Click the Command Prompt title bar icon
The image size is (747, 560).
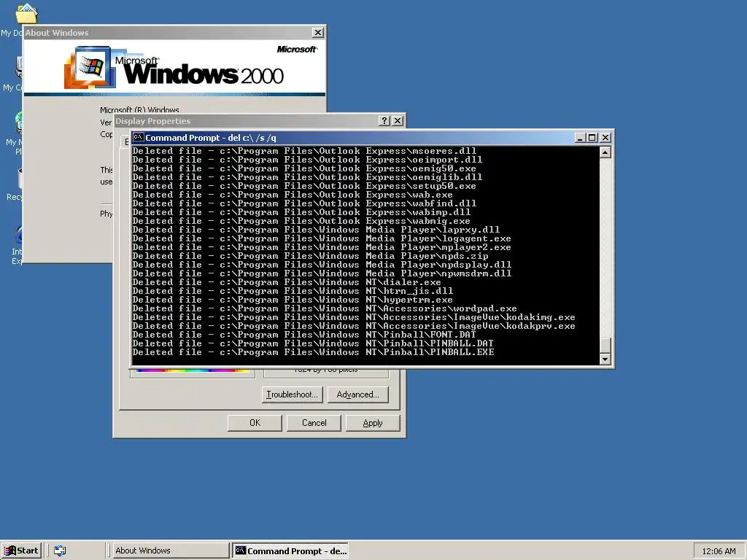click(138, 137)
